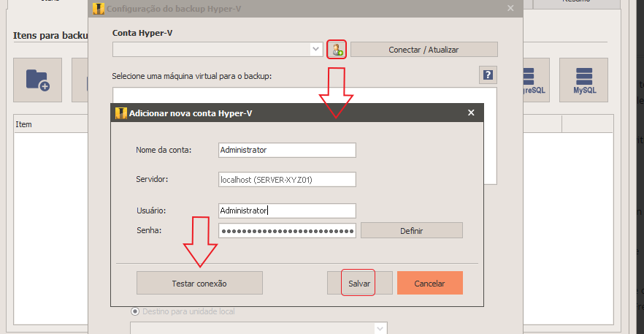This screenshot has width=644, height=334.
Task: Open the help question mark icon
Action: pos(488,75)
